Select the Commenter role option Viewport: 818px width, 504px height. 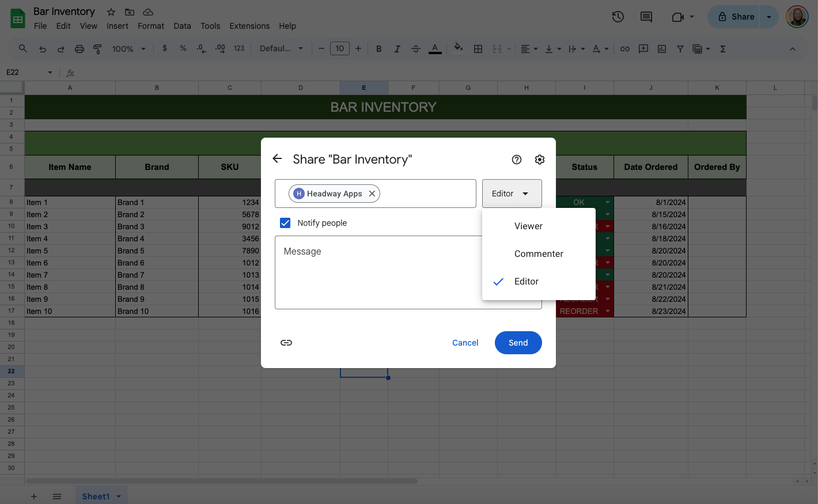pyautogui.click(x=539, y=254)
